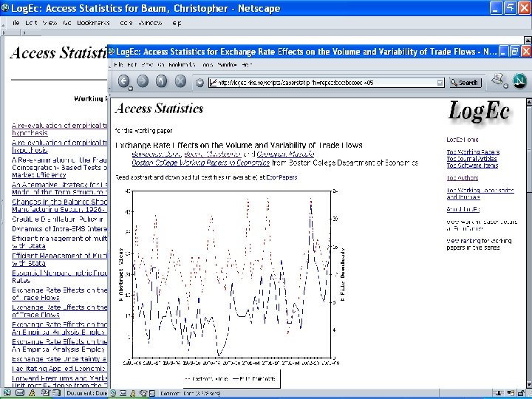
Task: Open 'An Alternative Strategy' link in background window
Action: coord(60,188)
